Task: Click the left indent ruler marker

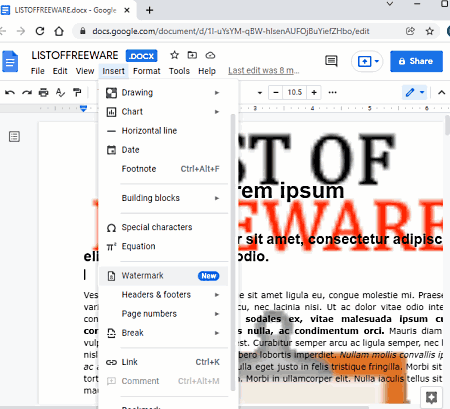Action: pyautogui.click(x=83, y=108)
